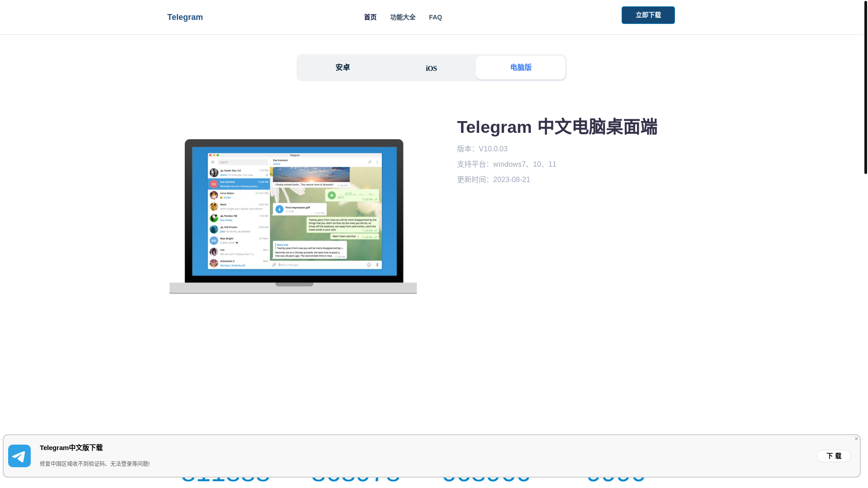Image resolution: width=868 pixels, height=488 pixels.
Task: Open the 首页 navigation item
Action: pyautogui.click(x=370, y=17)
